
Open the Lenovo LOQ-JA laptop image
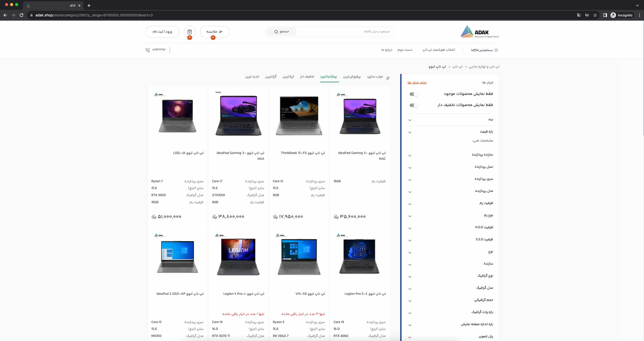pyautogui.click(x=177, y=116)
